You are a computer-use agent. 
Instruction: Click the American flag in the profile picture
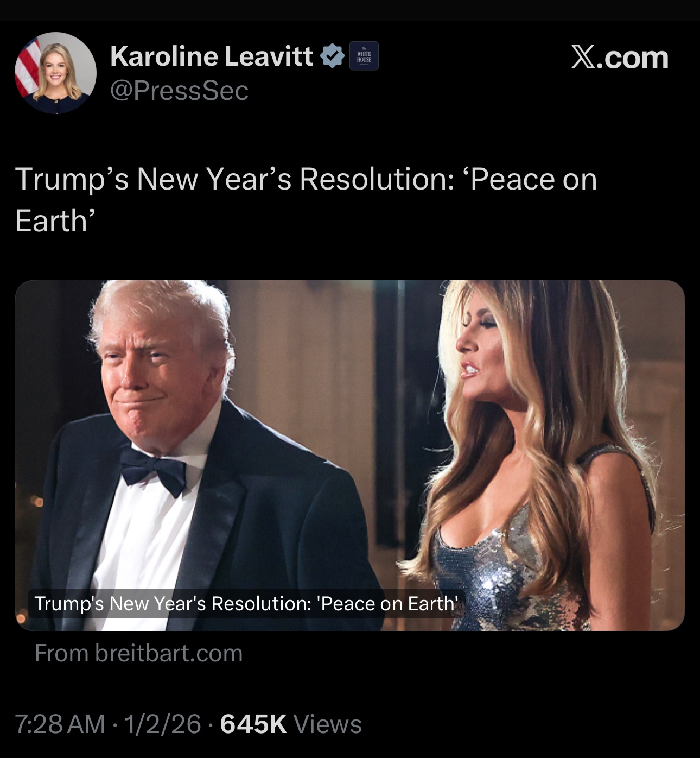pyautogui.click(x=27, y=68)
